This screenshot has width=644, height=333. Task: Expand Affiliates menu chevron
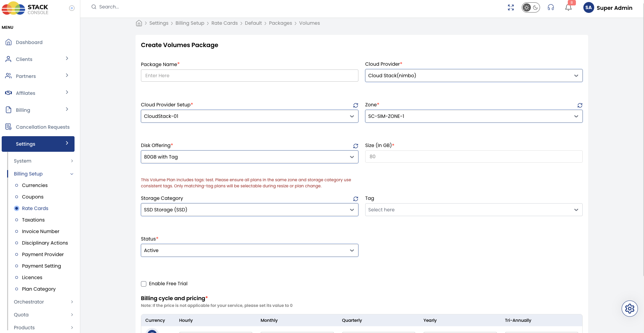point(67,92)
